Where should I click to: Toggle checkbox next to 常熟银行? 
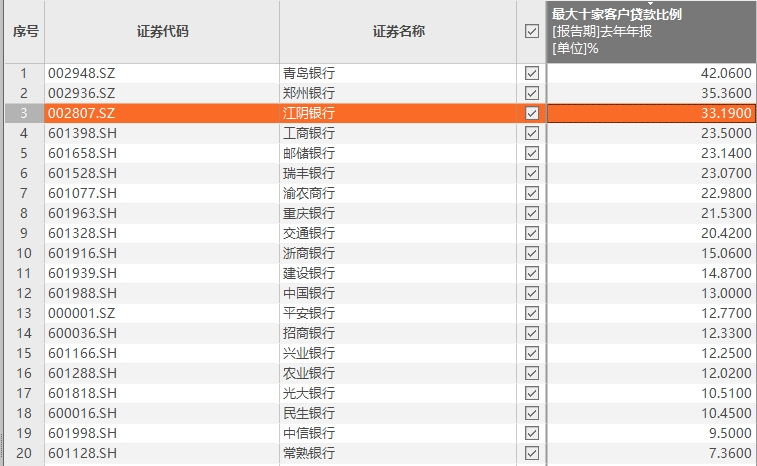(531, 453)
